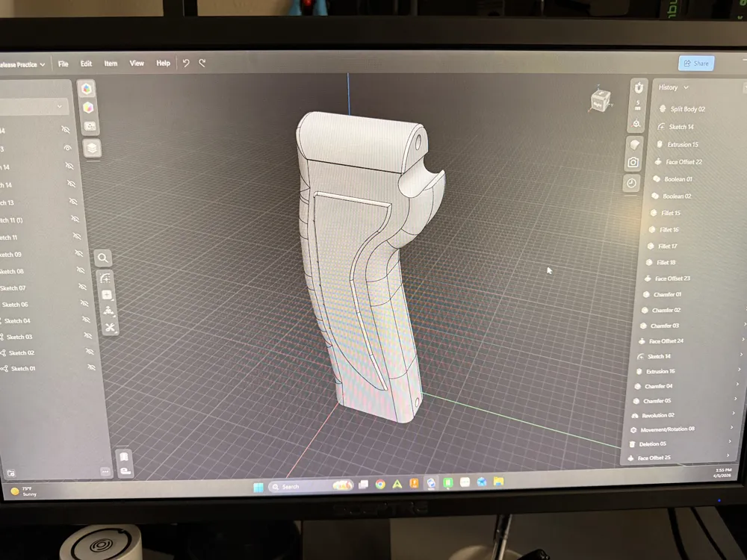Screen dimensions: 747x560
Task: Open the book guide icon at bottom left
Action: click(x=124, y=457)
